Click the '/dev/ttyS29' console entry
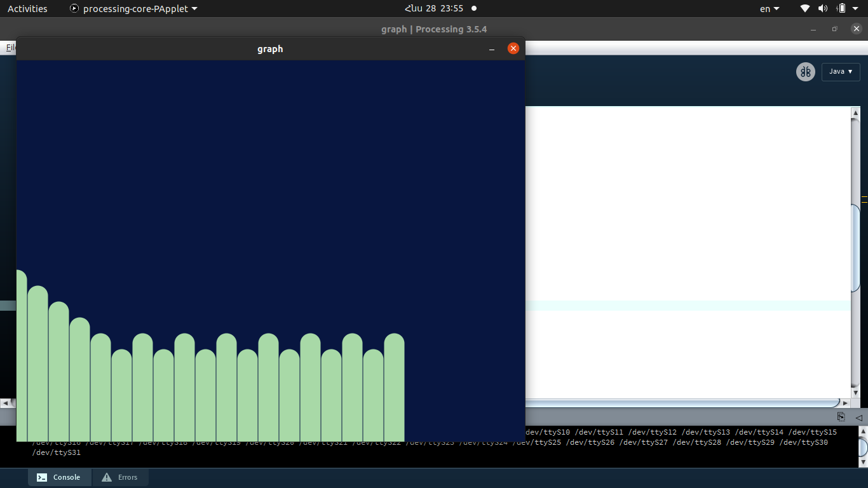868x488 pixels. coord(750,442)
